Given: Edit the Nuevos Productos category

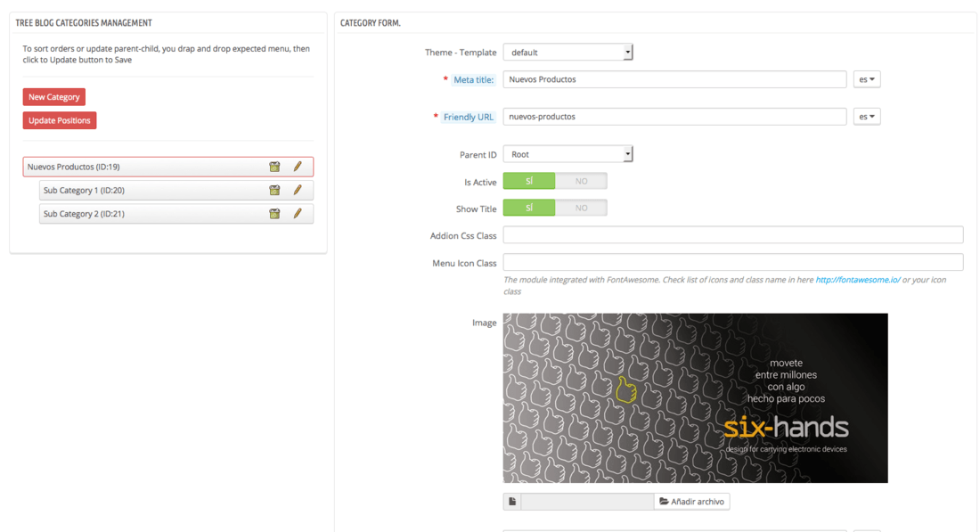Looking at the screenshot, I should coord(298,167).
